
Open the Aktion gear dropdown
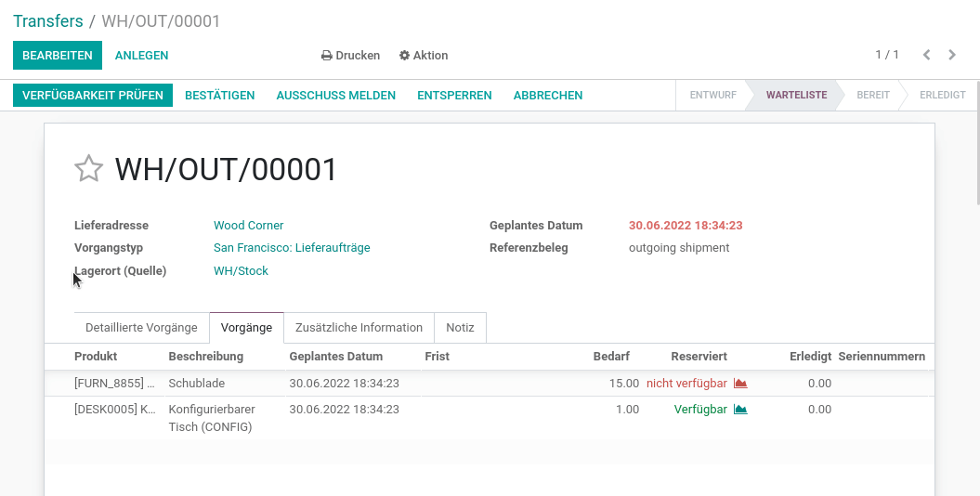pyautogui.click(x=424, y=55)
